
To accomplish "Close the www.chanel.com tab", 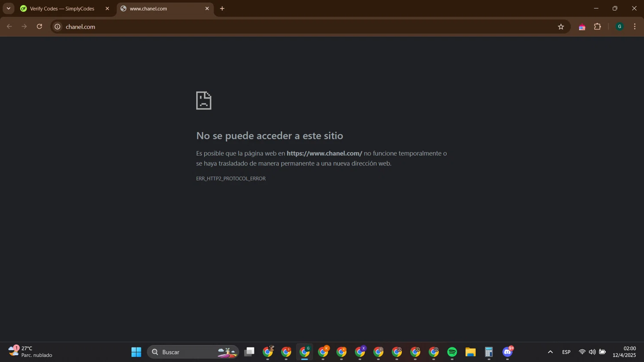I will point(207,9).
